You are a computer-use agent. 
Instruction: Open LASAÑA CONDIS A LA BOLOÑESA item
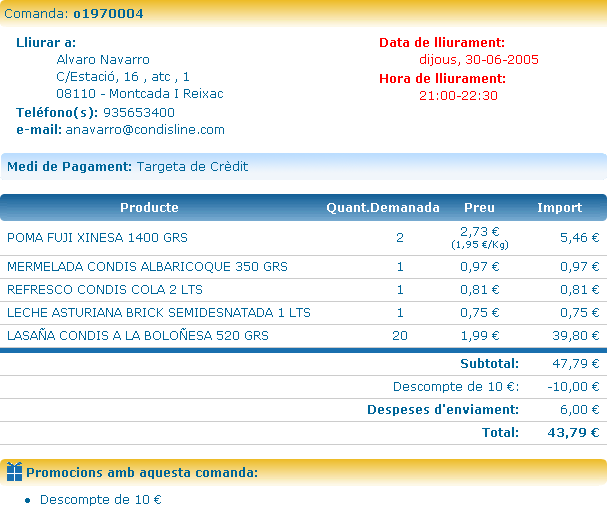click(x=137, y=336)
